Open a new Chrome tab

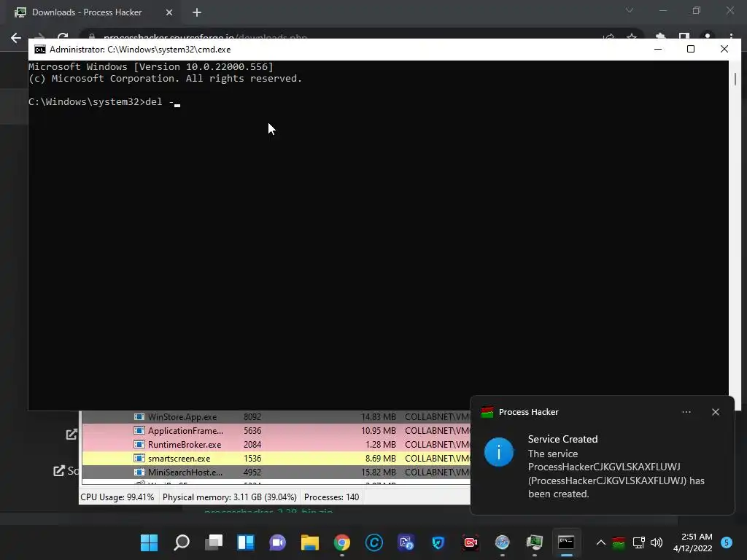coord(197,12)
